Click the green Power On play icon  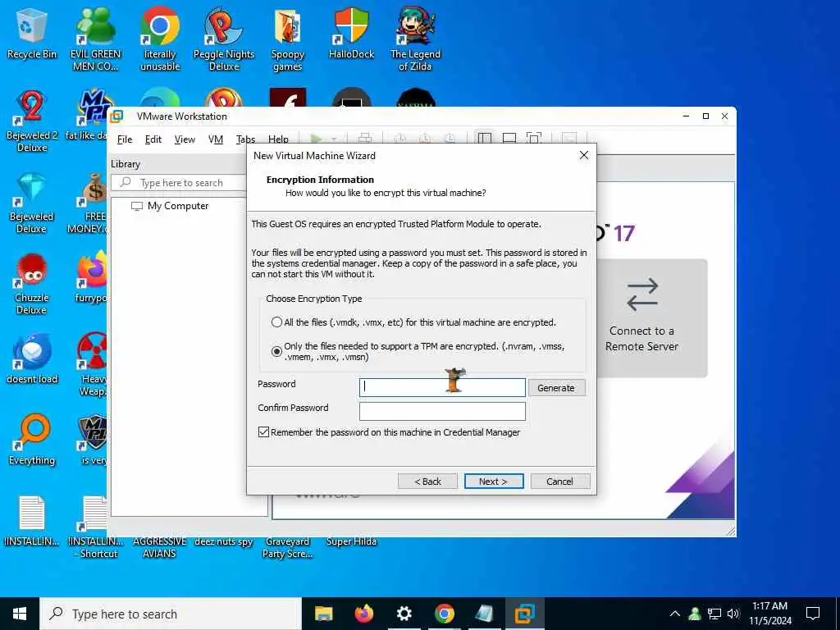[x=316, y=139]
